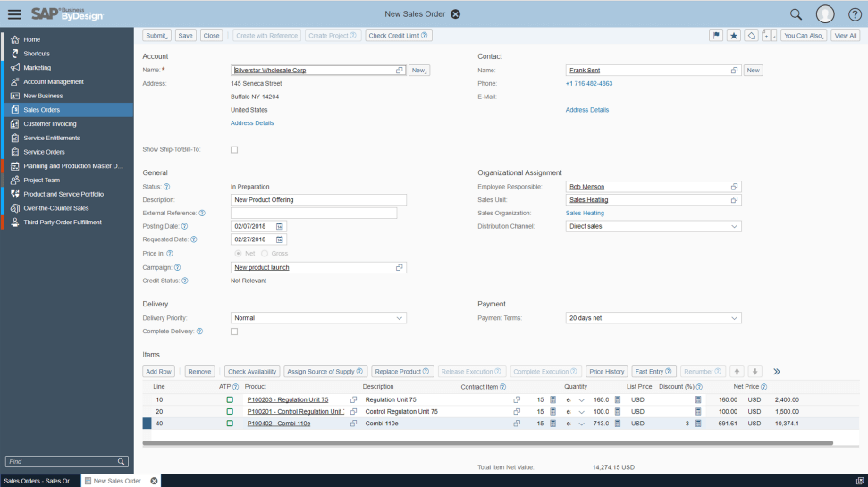Click the horizontal scrollbar under the items table
This screenshot has width=868, height=487.
click(487, 443)
